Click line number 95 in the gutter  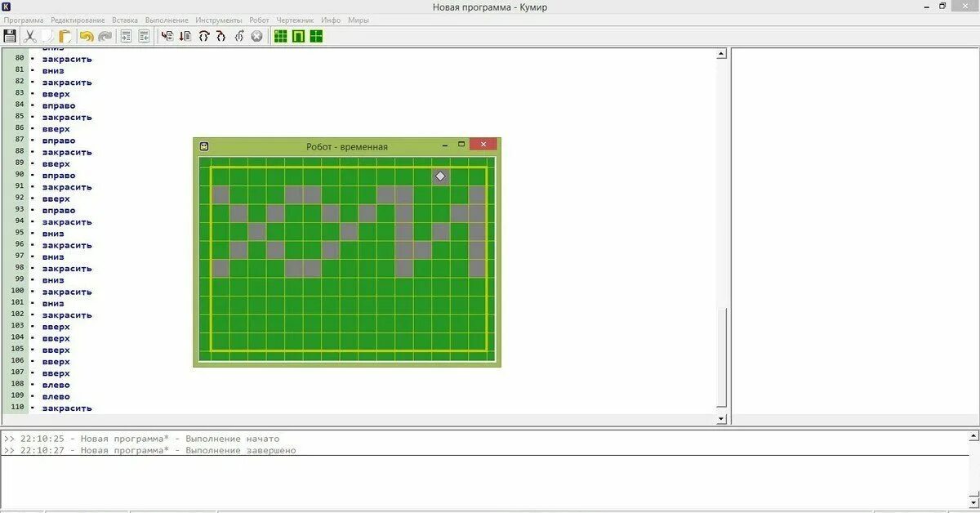click(x=17, y=234)
